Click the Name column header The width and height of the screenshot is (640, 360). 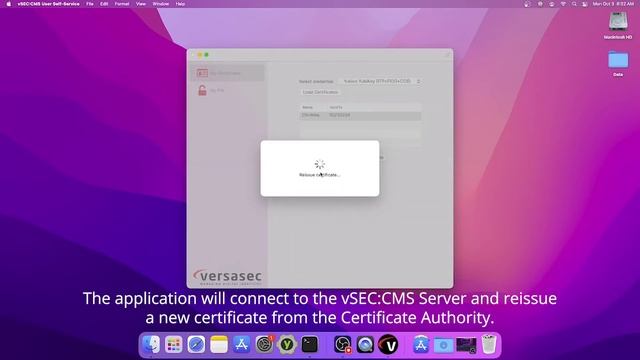(x=307, y=107)
